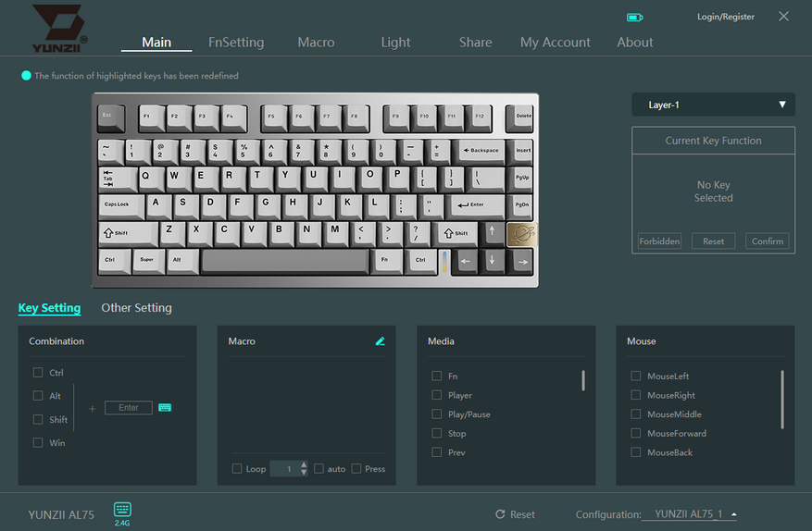This screenshot has width=812, height=531.
Task: Select the up arrow key
Action: coord(492,233)
